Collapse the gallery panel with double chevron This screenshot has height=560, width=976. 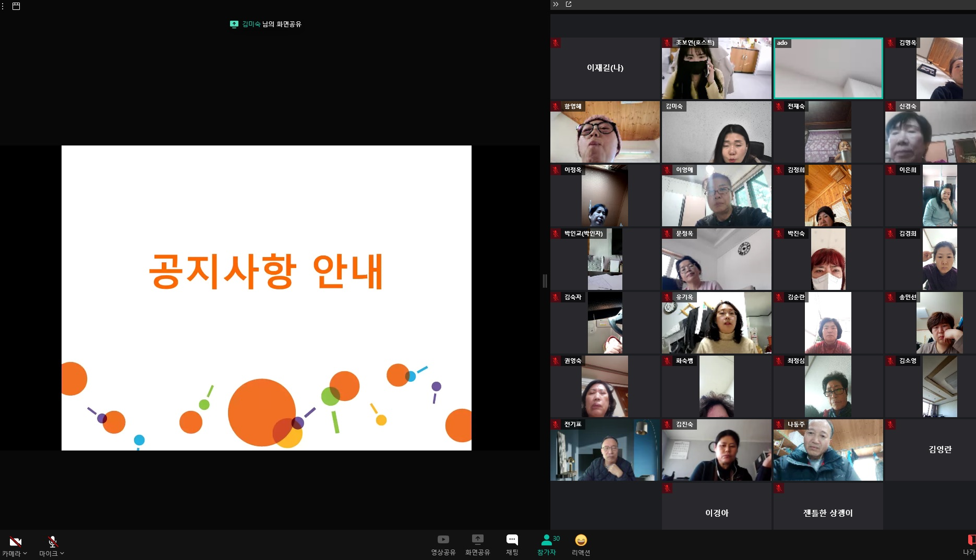click(x=556, y=4)
